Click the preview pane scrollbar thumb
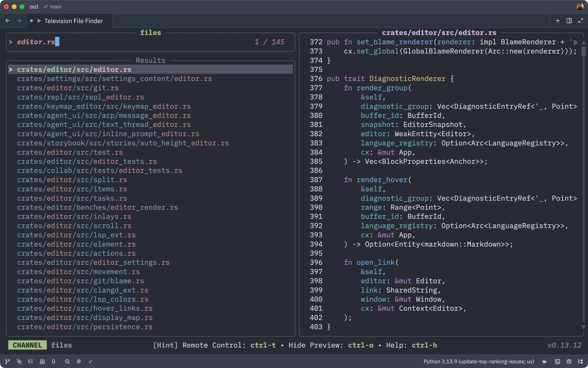Image resolution: width=588 pixels, height=368 pixels. (x=583, y=51)
